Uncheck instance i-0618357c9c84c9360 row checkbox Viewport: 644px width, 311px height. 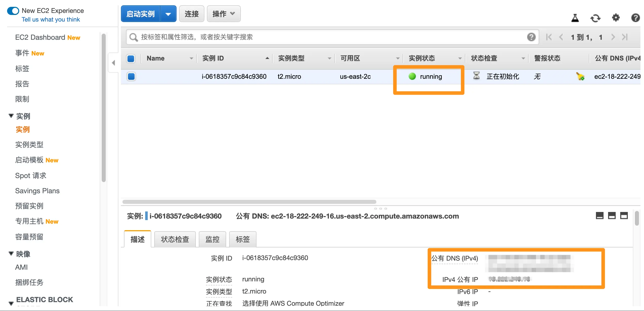131,76
